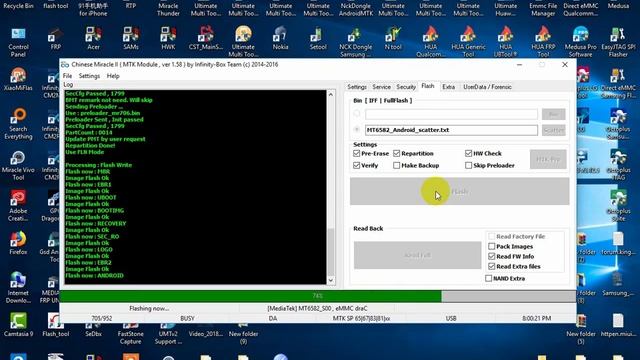Open the File menu
640x360 pixels.
(x=67, y=76)
